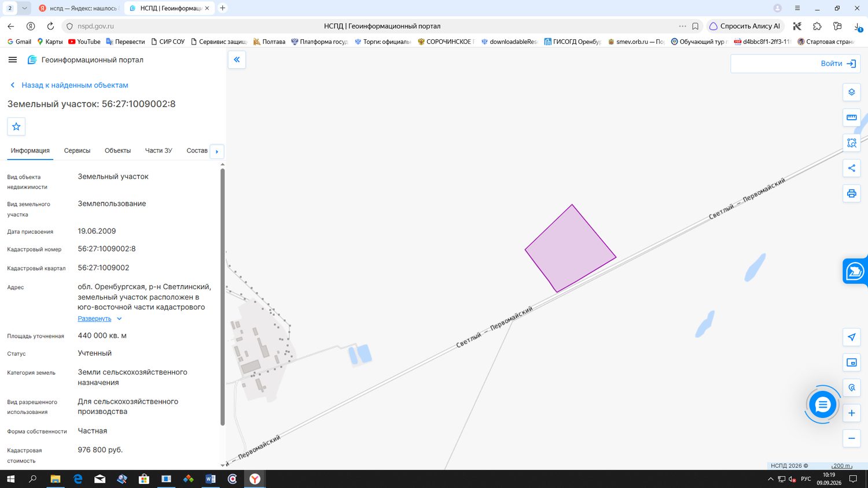
Task: Go back via Назад к найденным объектам
Action: click(69, 85)
